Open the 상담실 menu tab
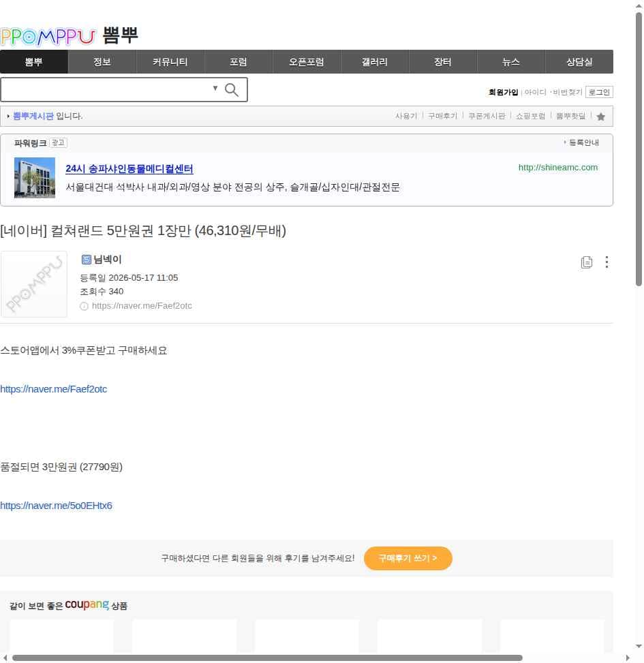This screenshot has height=663, width=644. [x=579, y=62]
